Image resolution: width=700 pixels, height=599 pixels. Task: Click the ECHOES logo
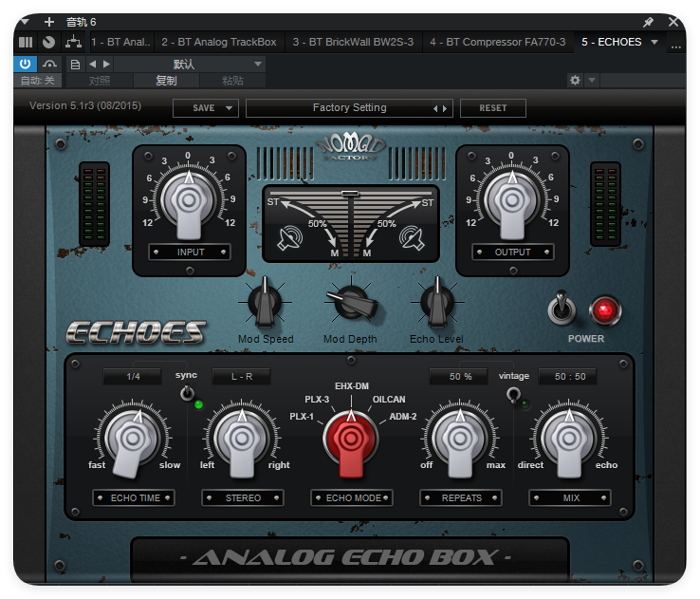click(136, 333)
